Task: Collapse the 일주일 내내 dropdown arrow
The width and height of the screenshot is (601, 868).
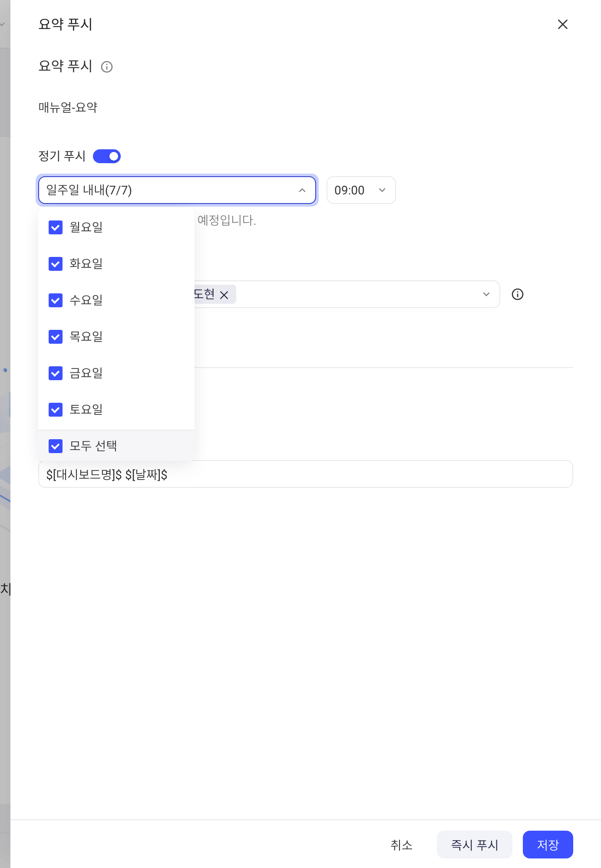Action: tap(302, 190)
